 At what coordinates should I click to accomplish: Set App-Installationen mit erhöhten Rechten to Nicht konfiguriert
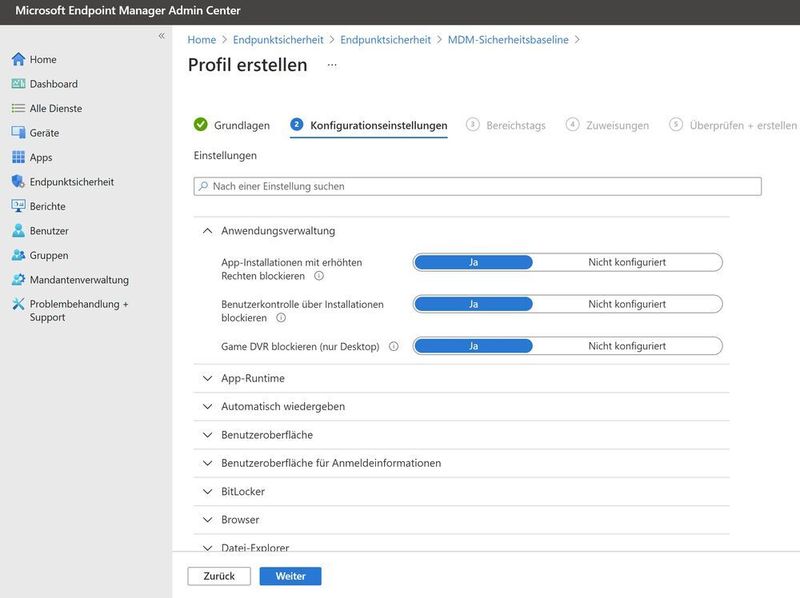[x=627, y=262]
